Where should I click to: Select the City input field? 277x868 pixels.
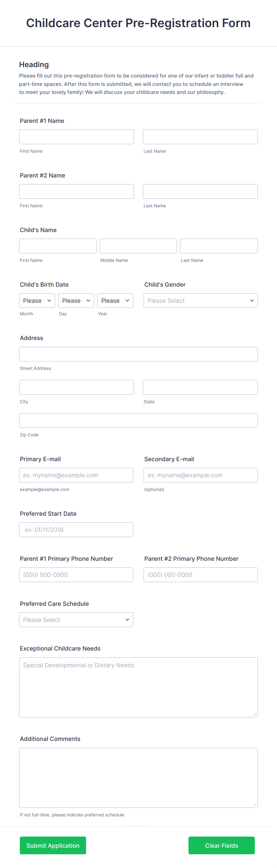[76, 387]
